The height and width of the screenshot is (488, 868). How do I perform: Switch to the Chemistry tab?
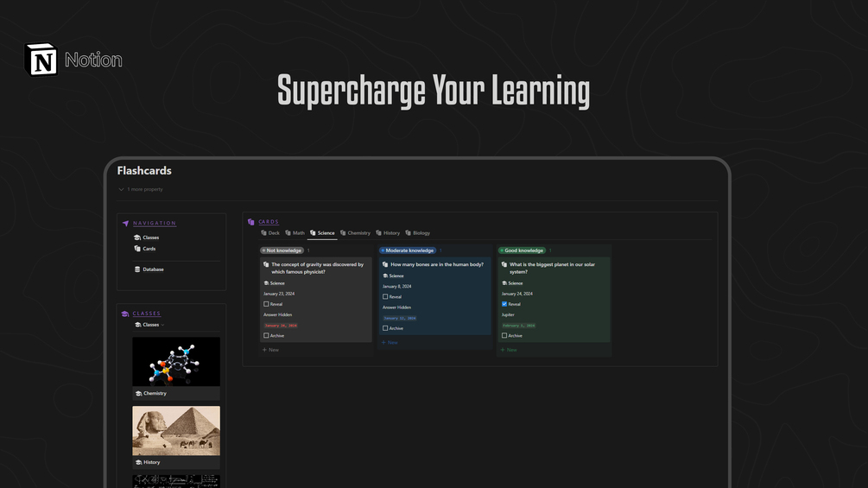pos(355,233)
